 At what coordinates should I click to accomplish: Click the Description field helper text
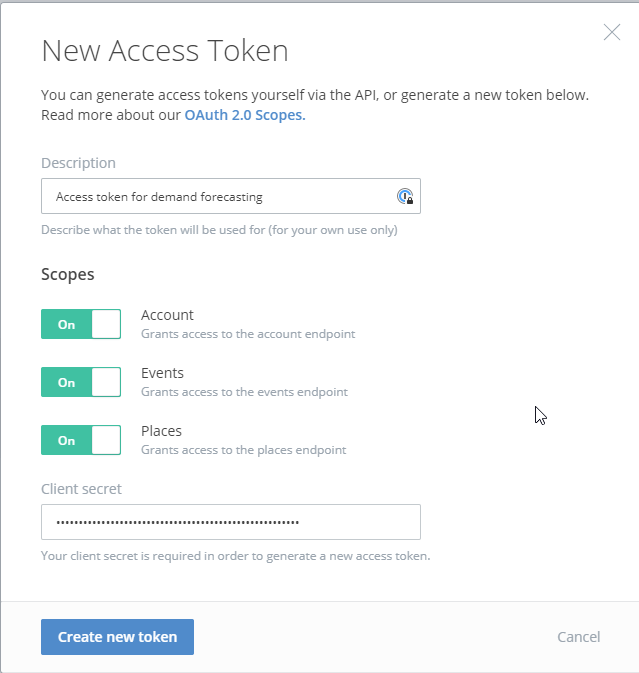pyautogui.click(x=219, y=230)
